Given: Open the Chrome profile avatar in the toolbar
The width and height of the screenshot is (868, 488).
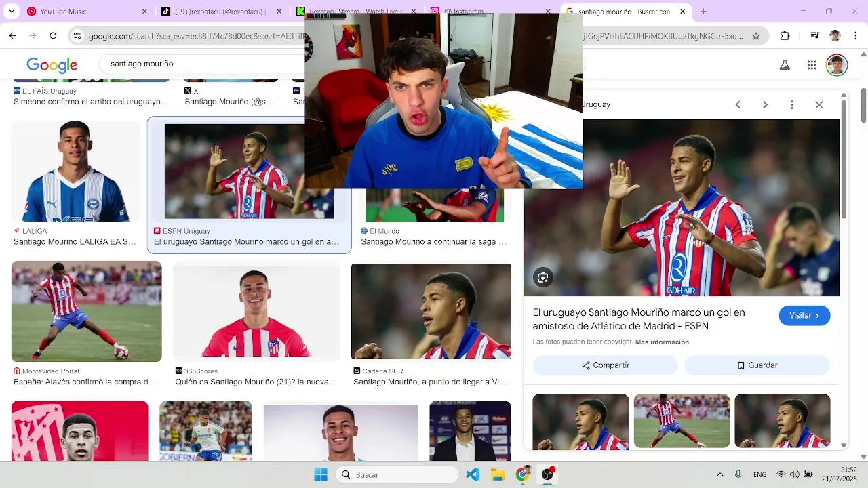Looking at the screenshot, I should (835, 36).
